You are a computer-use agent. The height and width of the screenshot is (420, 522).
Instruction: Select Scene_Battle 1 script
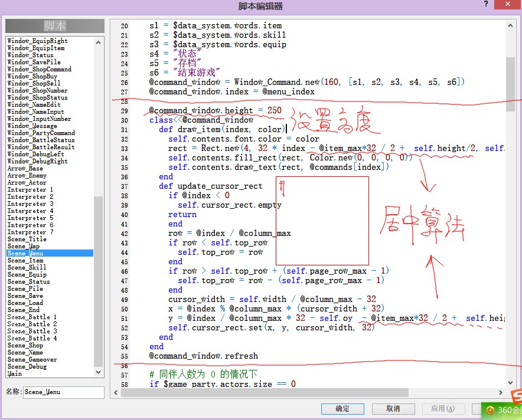click(x=32, y=317)
